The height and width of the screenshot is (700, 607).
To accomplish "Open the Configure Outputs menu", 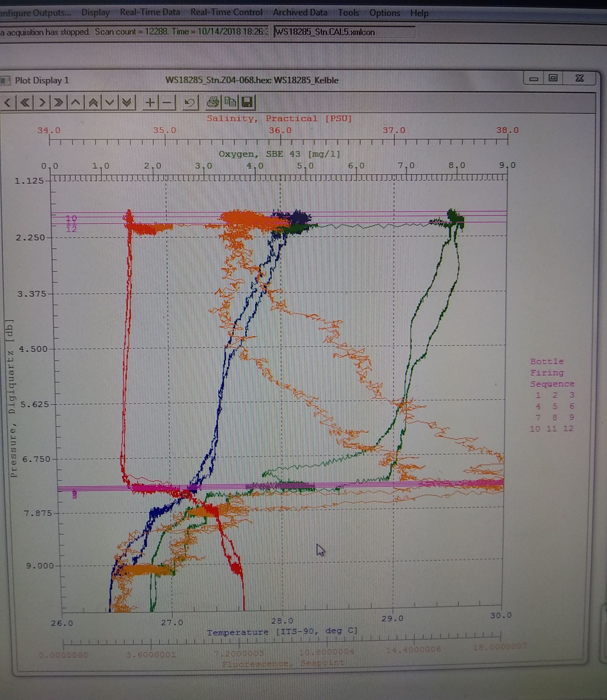I will pos(36,13).
